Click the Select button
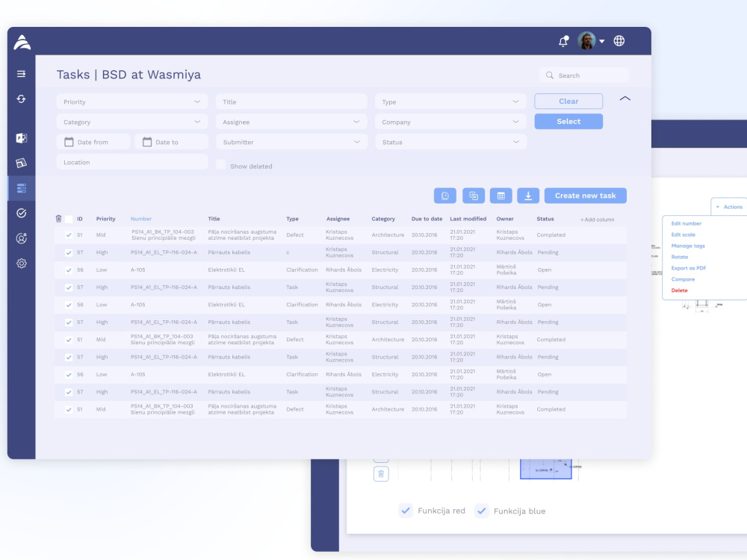 (568, 122)
